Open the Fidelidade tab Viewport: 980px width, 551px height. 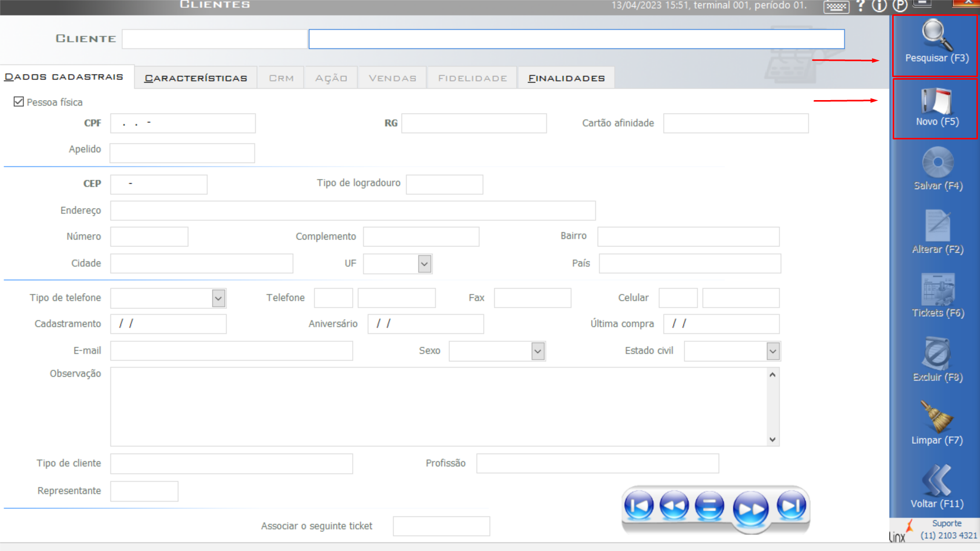click(x=472, y=78)
